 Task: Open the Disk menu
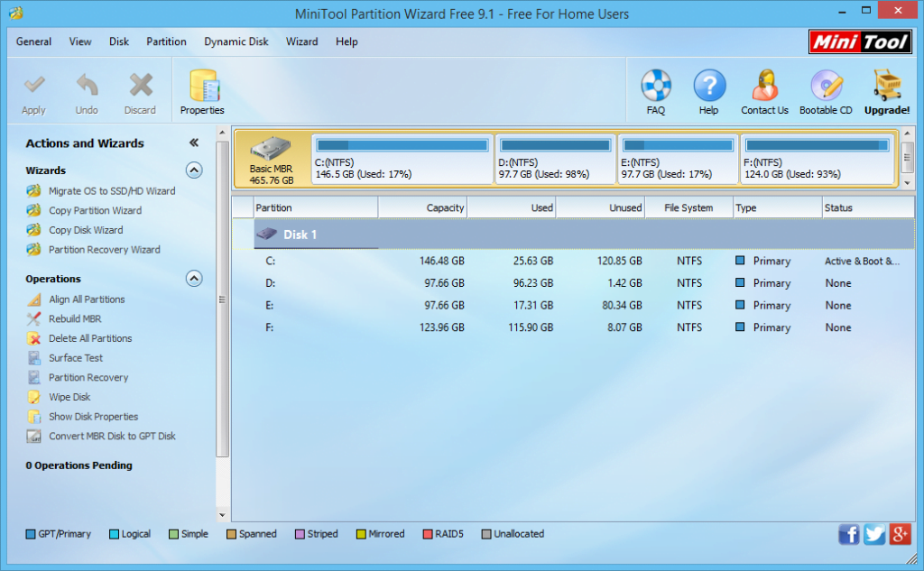(119, 41)
